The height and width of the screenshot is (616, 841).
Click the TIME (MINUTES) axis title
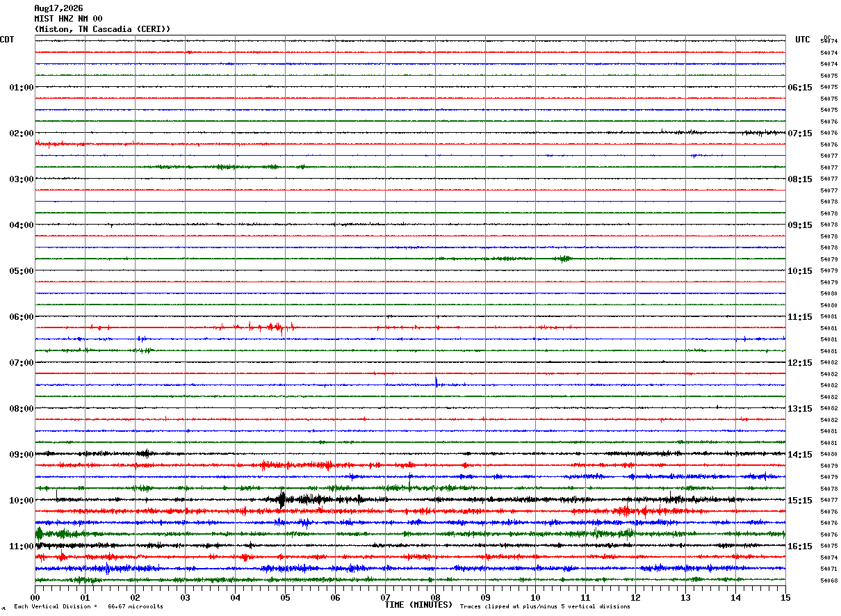point(418,605)
